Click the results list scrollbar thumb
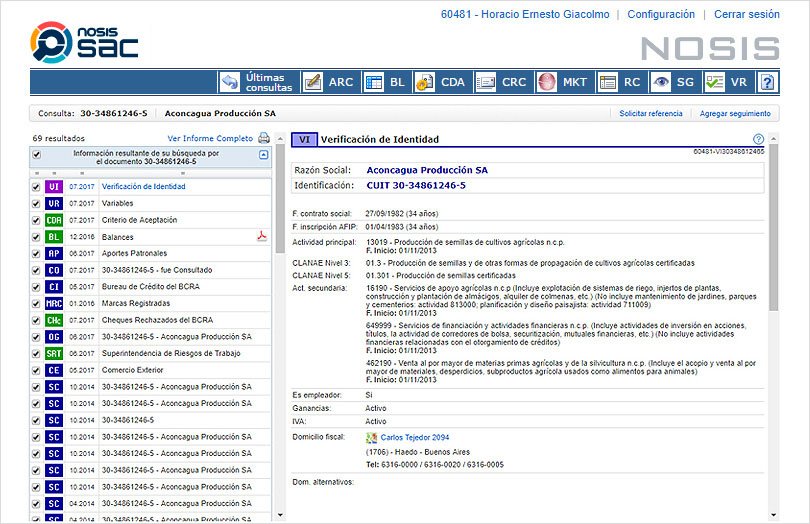This screenshot has width=810, height=524. coord(280,199)
